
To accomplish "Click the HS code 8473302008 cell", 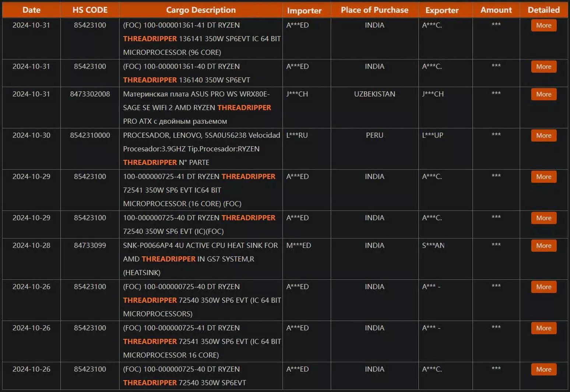I will pyautogui.click(x=90, y=94).
